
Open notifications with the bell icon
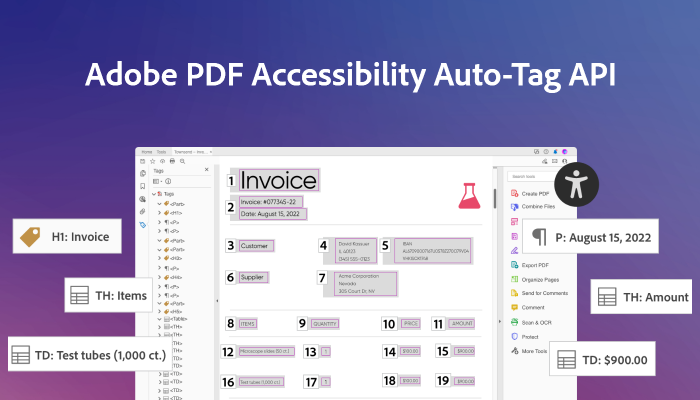click(555, 152)
